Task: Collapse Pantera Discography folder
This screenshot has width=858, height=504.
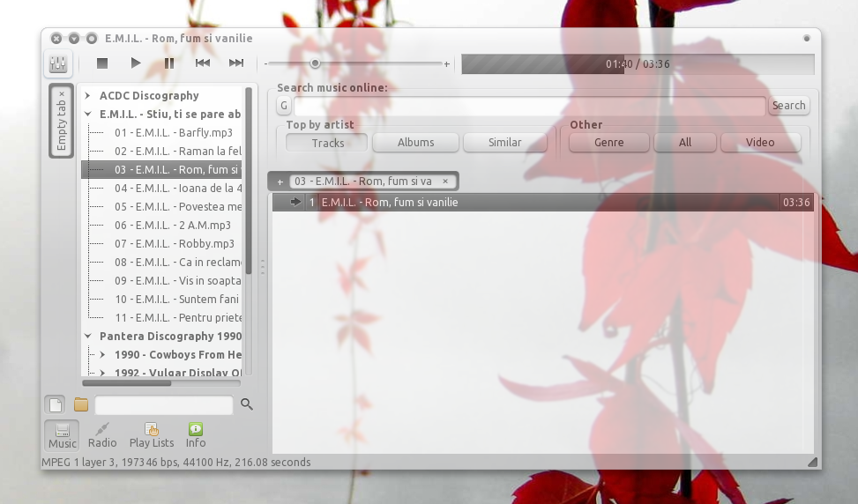Action: pyautogui.click(x=87, y=337)
